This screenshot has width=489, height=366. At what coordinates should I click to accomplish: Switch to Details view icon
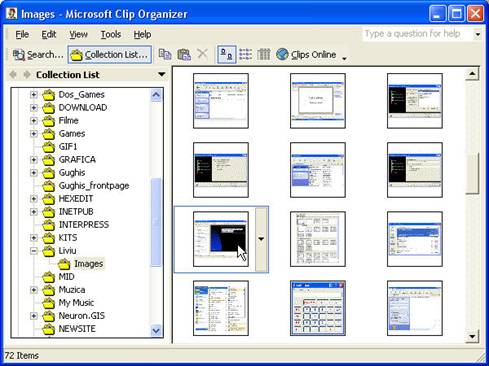point(264,54)
